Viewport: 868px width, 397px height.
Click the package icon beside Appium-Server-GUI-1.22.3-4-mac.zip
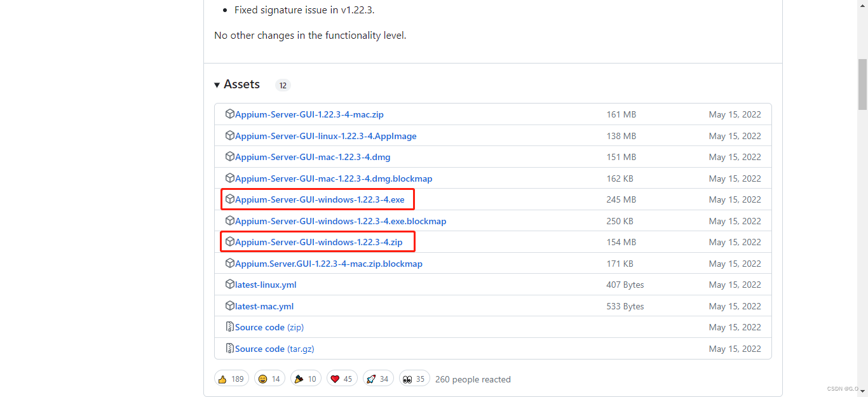coord(229,114)
